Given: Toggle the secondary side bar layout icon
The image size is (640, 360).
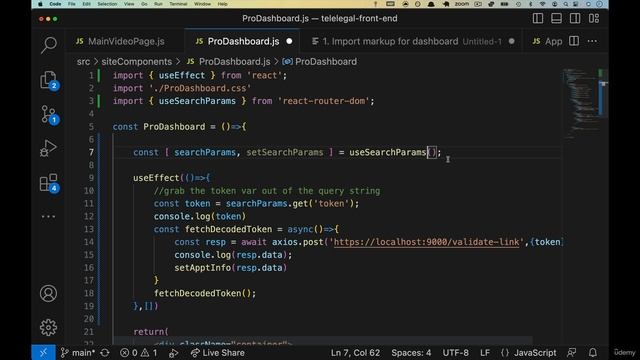Looking at the screenshot, I should click(x=575, y=18).
